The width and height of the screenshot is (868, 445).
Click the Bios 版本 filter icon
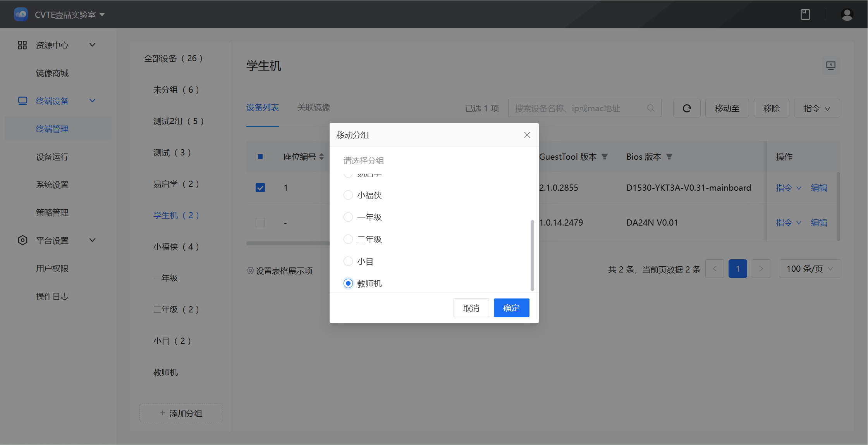tap(669, 157)
